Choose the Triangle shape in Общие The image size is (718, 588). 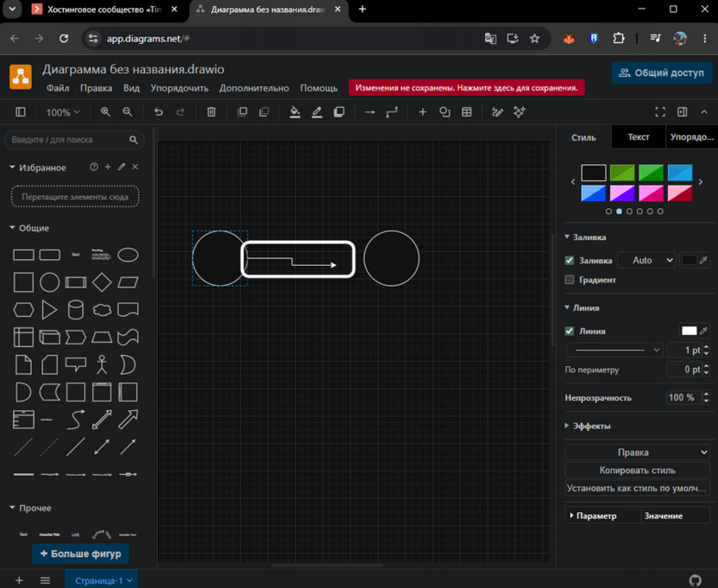click(49, 310)
